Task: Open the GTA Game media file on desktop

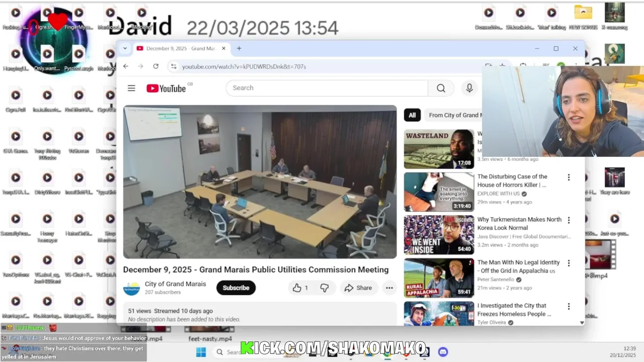Action: (x=16, y=140)
